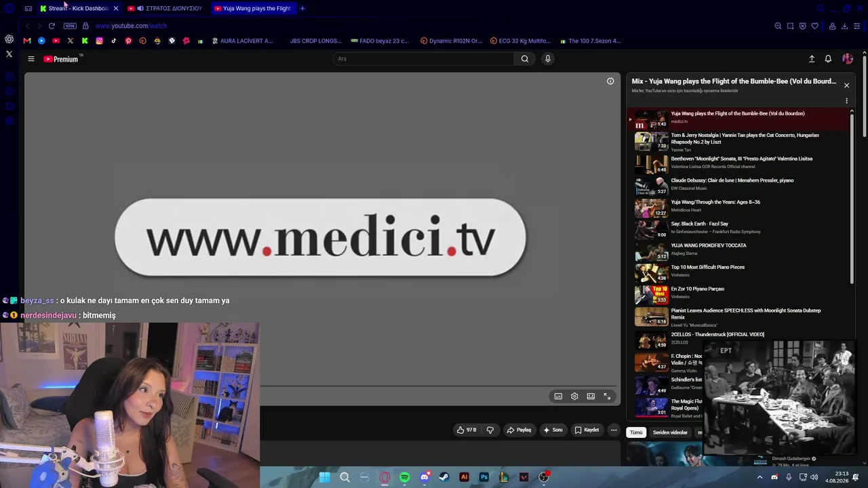Click in the YouTube search field Ara

coord(423,59)
